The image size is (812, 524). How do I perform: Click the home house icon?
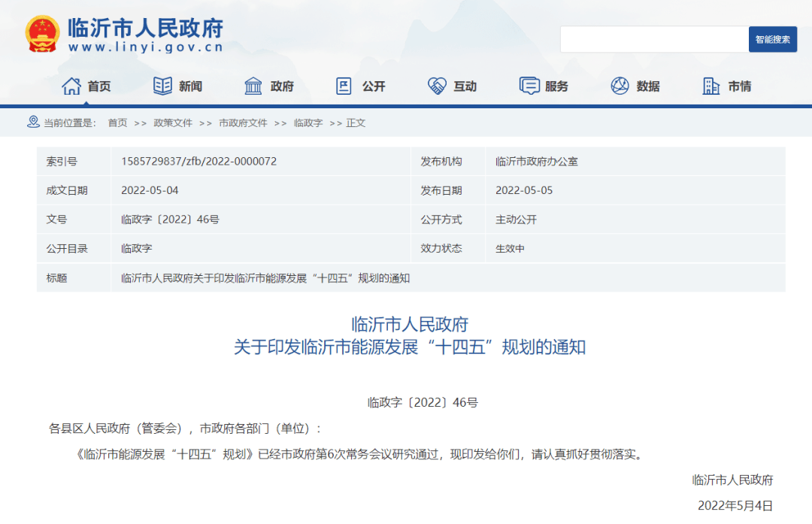coord(71,86)
